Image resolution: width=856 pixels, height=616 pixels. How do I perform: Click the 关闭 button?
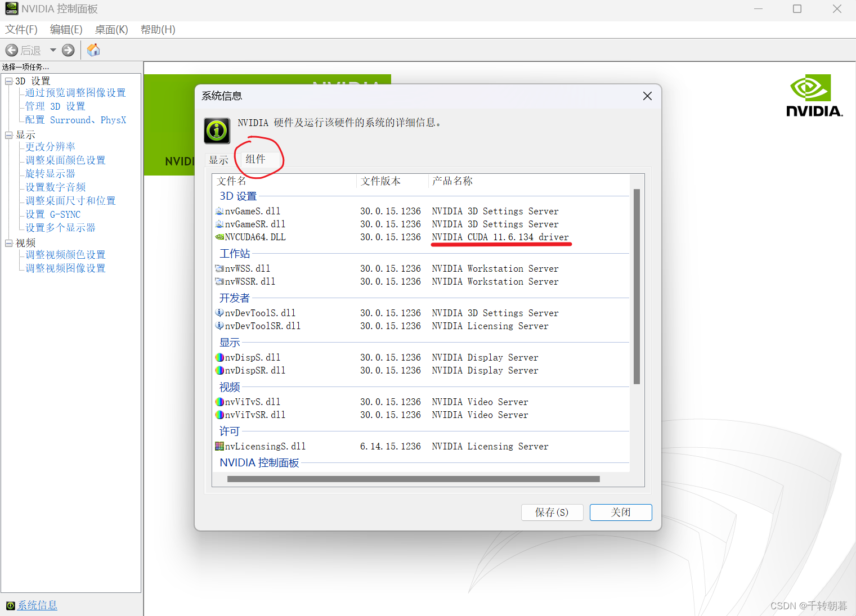(621, 512)
